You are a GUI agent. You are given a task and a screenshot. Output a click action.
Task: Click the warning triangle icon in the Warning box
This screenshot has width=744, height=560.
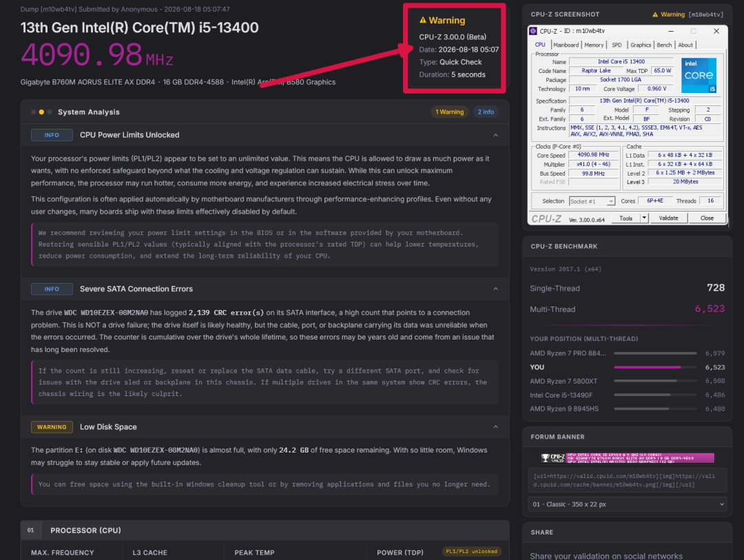click(x=423, y=20)
